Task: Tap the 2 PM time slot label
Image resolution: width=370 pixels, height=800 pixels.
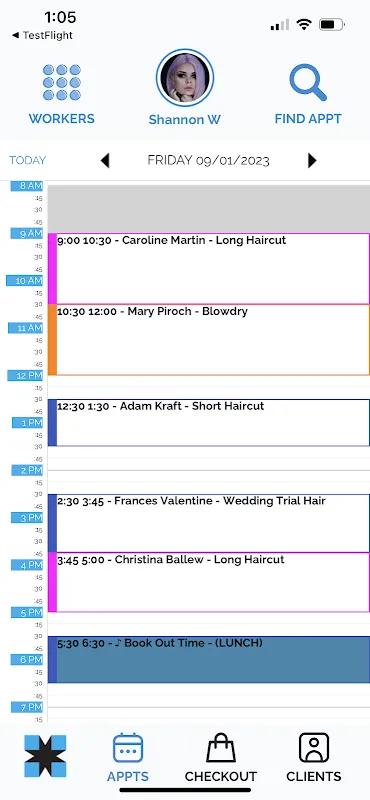Action: [x=27, y=470]
